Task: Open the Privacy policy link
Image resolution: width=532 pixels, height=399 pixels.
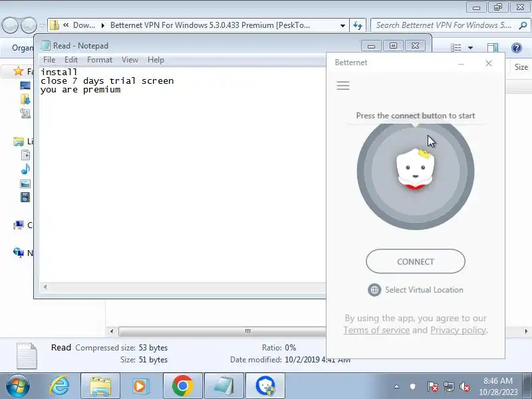Action: pos(458,330)
